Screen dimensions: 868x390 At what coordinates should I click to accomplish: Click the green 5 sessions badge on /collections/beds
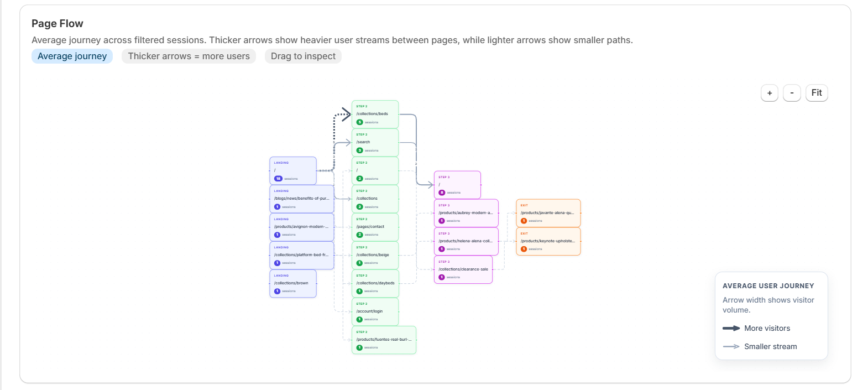click(359, 122)
